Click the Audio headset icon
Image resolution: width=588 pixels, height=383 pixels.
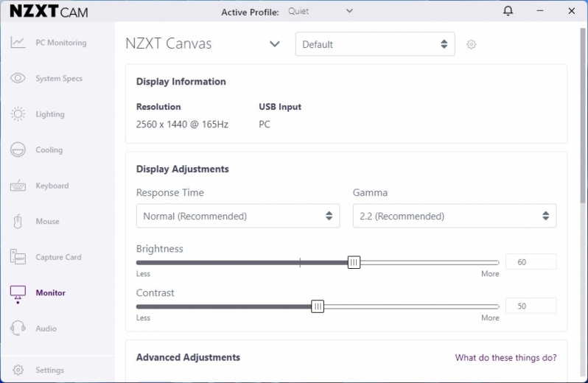[18, 328]
